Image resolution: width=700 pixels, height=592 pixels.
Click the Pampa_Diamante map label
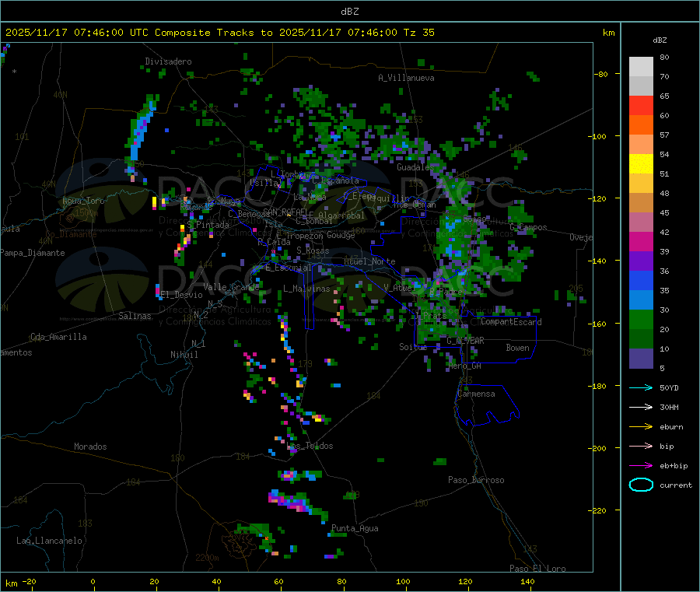pyautogui.click(x=33, y=253)
